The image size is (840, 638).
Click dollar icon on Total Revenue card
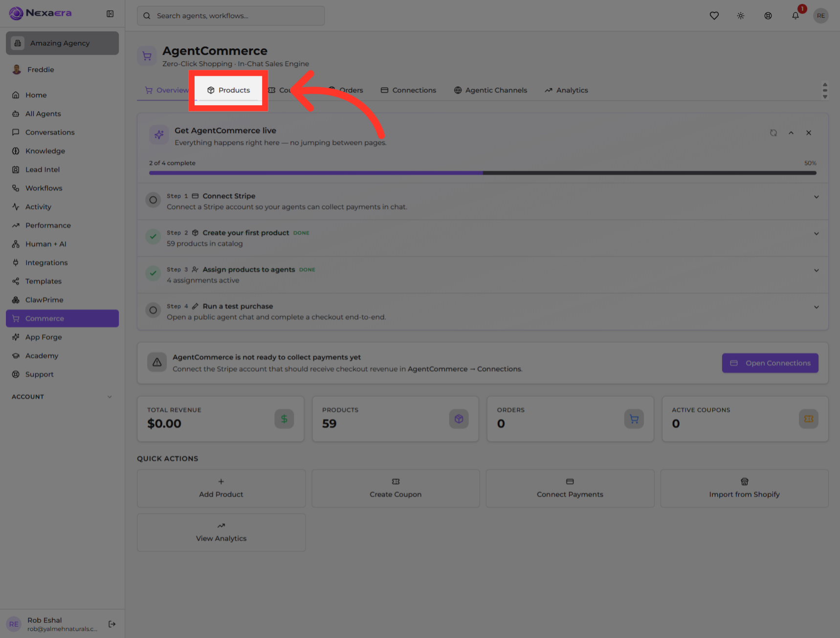(x=284, y=419)
